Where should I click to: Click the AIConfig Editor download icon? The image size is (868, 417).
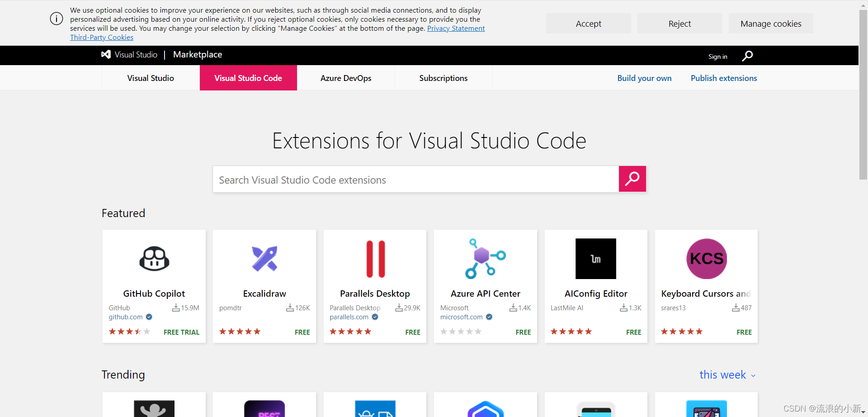(624, 308)
